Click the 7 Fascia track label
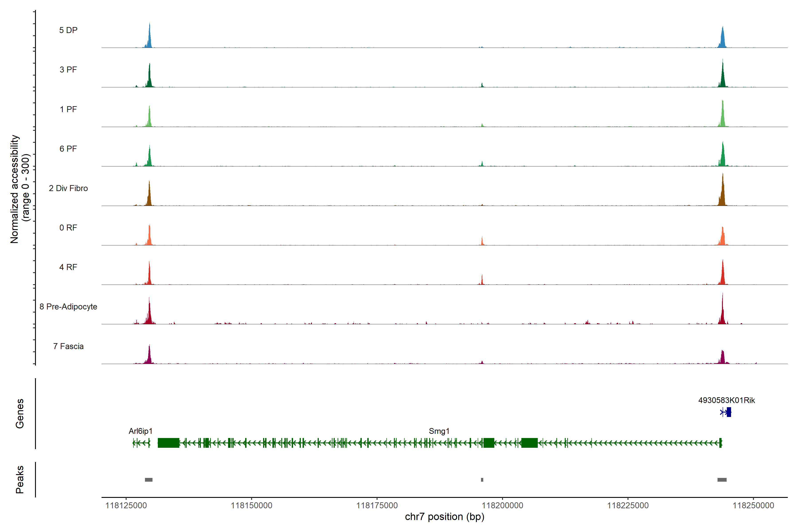 coord(68,346)
